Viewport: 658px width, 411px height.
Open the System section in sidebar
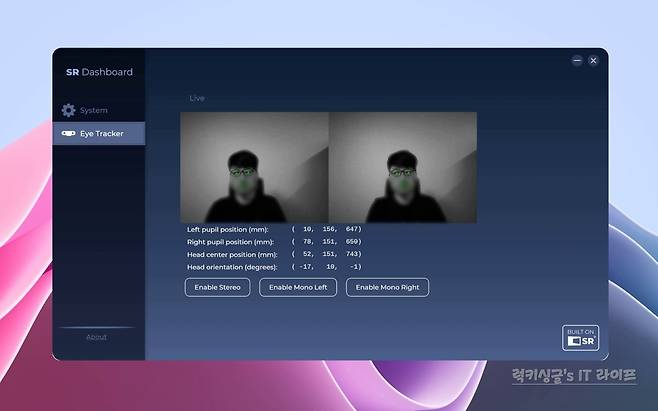(99, 110)
